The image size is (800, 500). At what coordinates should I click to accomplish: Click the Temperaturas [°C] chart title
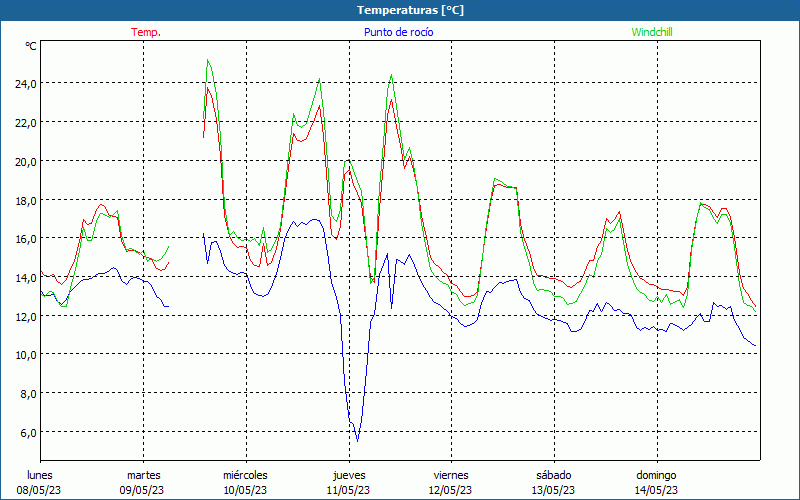(410, 10)
